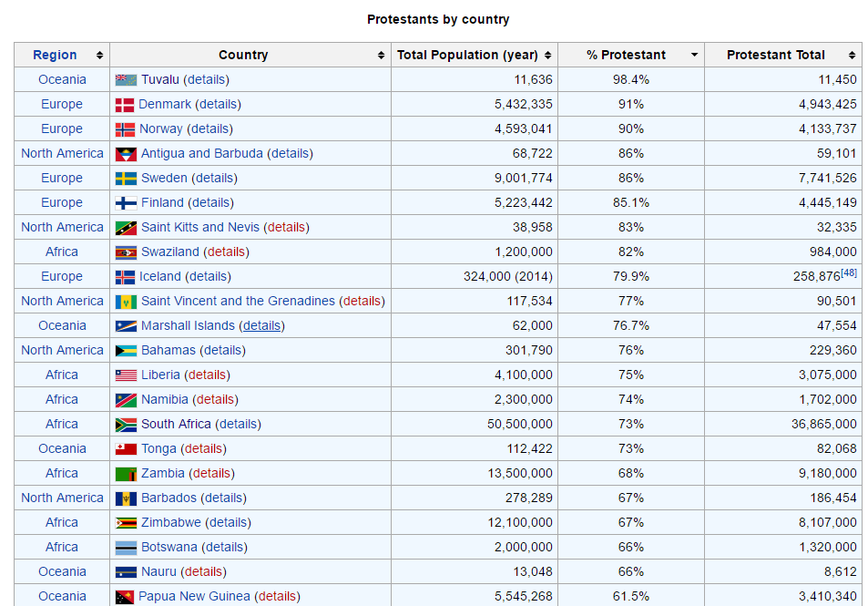Image resolution: width=868 pixels, height=606 pixels.
Task: Open details link for Marshall Islands
Action: click(262, 326)
